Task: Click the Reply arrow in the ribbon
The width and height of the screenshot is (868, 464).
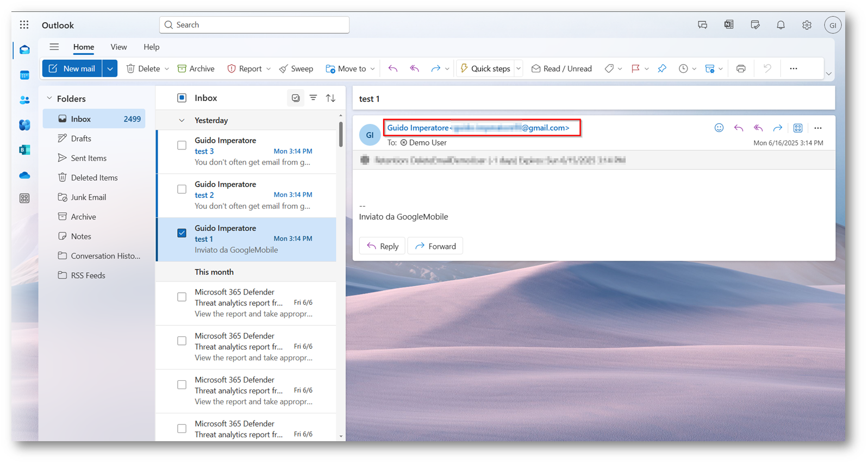Action: (x=392, y=68)
